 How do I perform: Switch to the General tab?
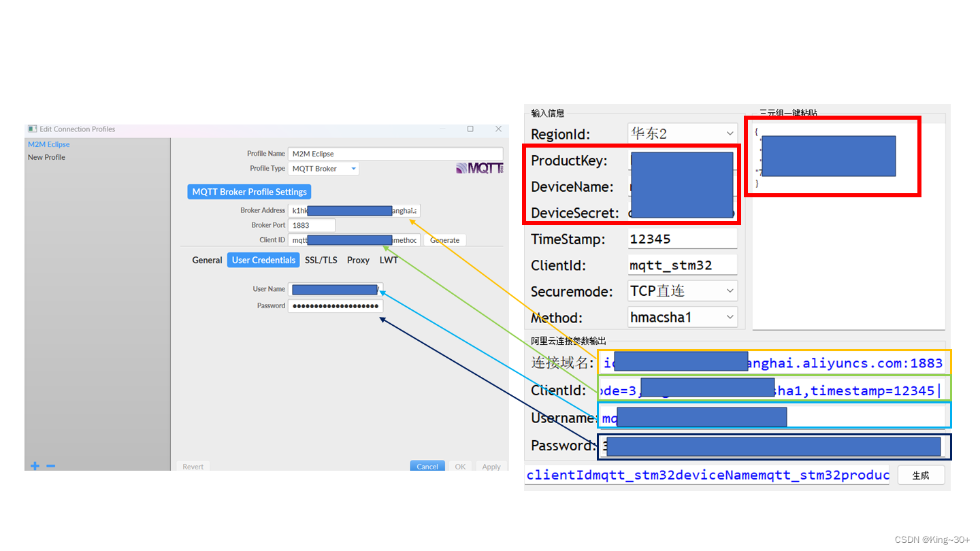(207, 260)
